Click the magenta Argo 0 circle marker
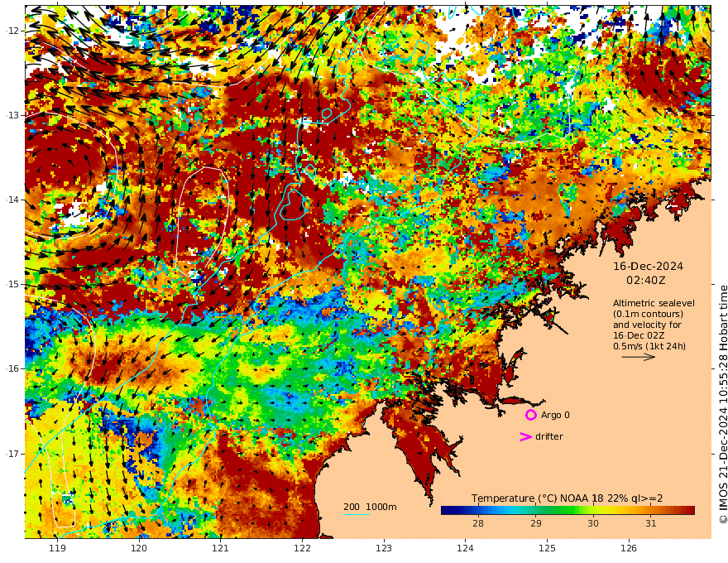 (530, 415)
